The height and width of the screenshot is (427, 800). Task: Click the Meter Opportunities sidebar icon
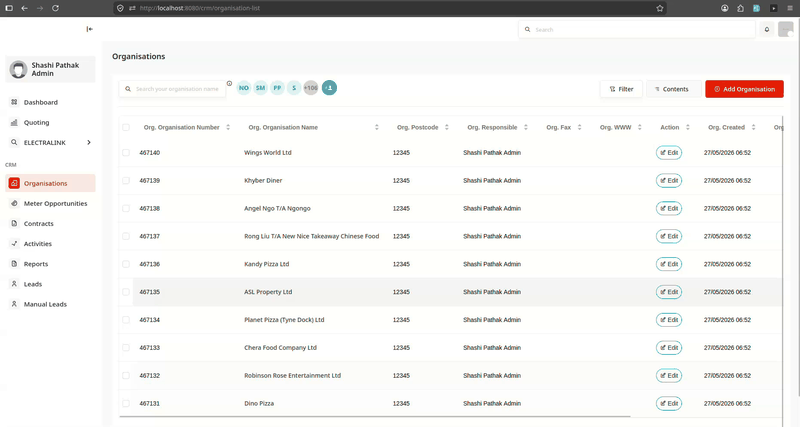pos(14,203)
